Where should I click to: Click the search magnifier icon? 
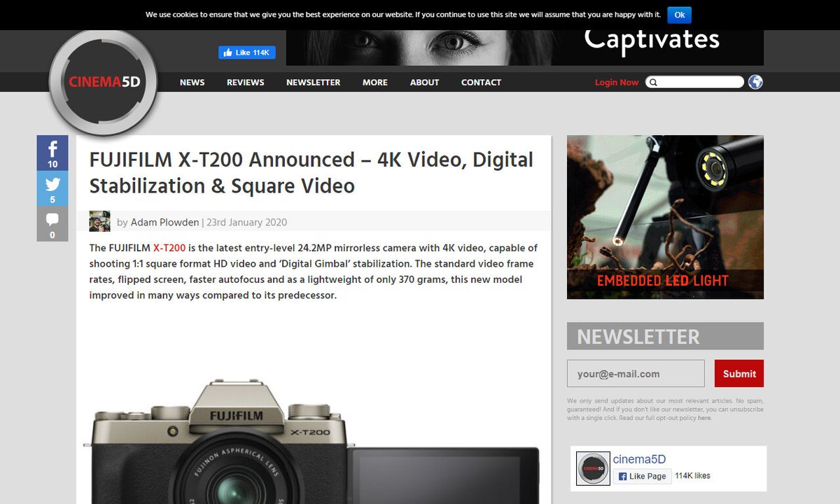(653, 82)
